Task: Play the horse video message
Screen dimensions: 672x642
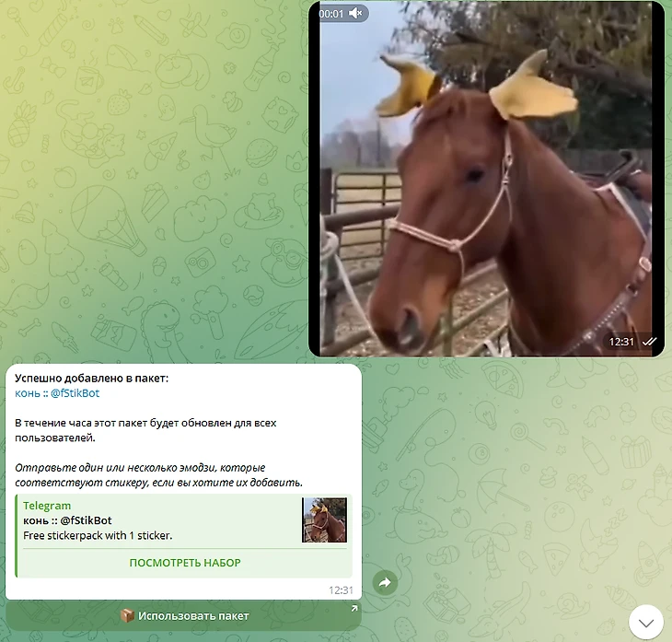Action: [x=486, y=179]
